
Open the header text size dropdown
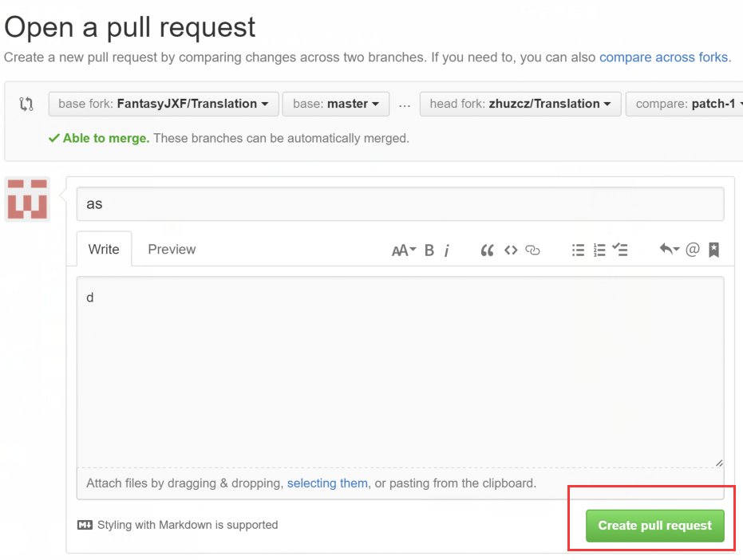404,250
